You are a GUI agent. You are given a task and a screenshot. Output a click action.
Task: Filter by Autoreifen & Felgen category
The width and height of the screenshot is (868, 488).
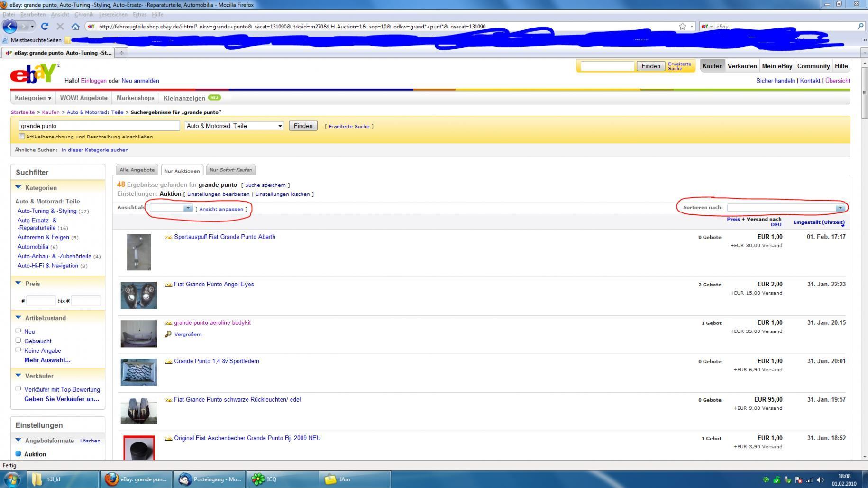(x=43, y=237)
